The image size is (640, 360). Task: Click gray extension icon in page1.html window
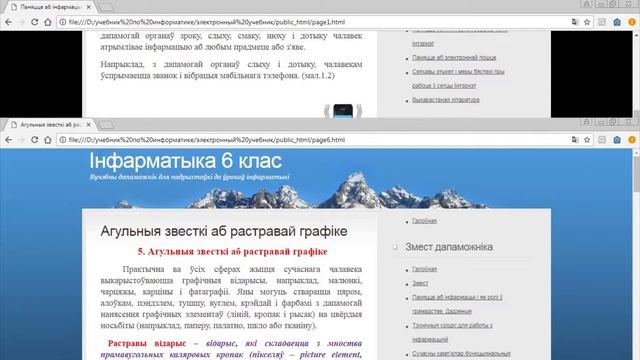pos(602,22)
